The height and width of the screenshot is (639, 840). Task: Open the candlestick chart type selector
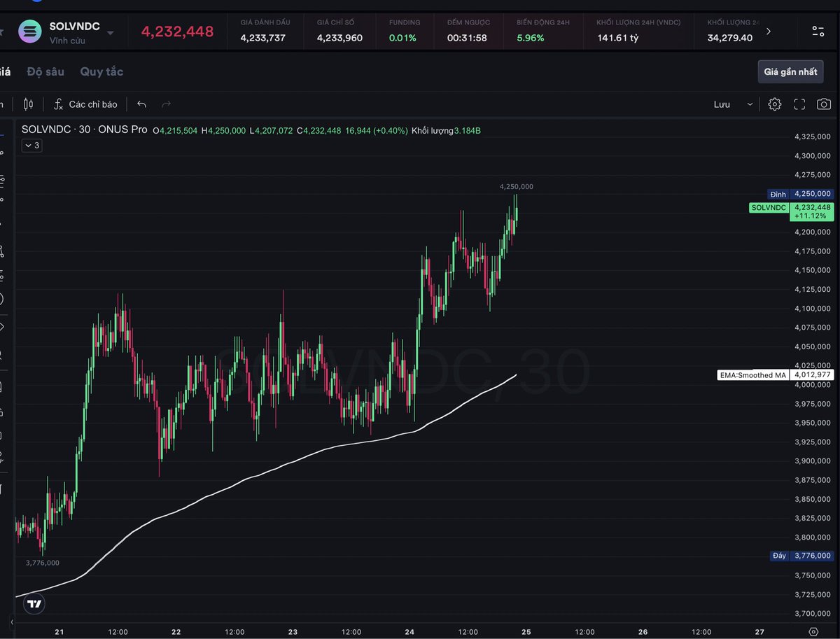(x=28, y=104)
